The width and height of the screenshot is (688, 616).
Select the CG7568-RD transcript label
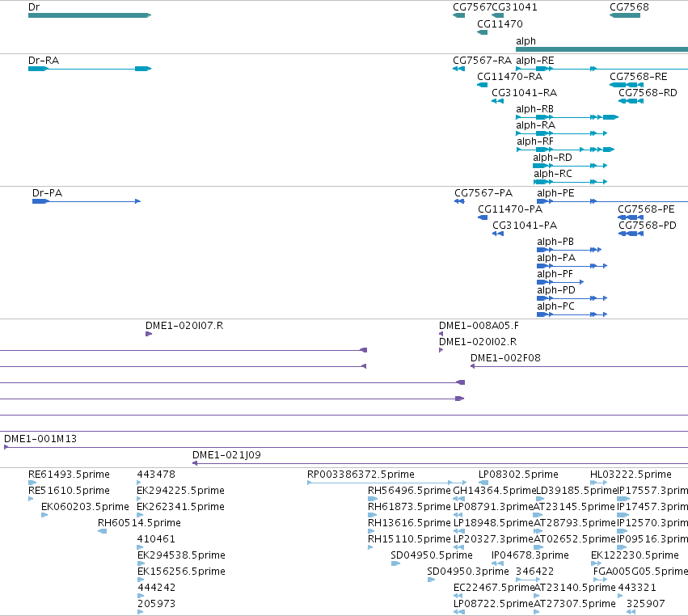(648, 93)
